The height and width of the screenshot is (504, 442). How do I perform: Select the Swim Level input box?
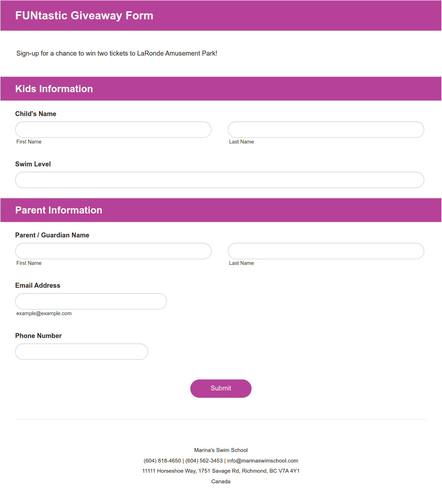click(220, 180)
